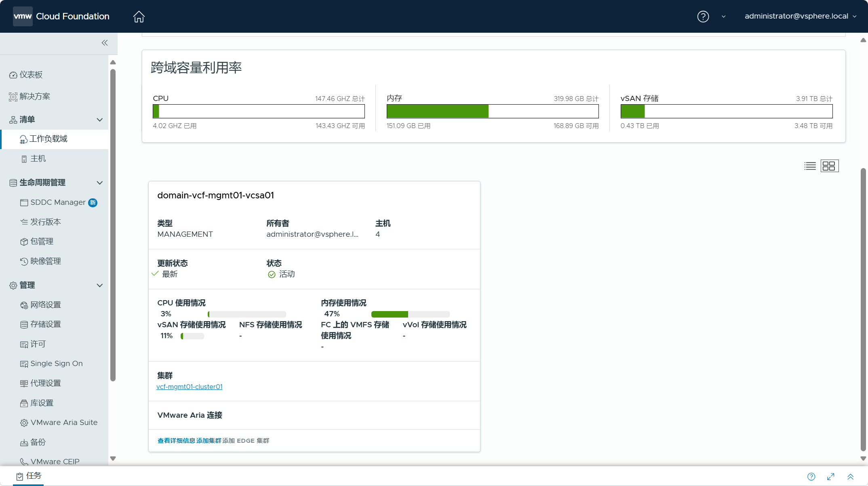Open the vcf-mgmt01-cluster01 cluster link
868x486 pixels.
tap(189, 387)
